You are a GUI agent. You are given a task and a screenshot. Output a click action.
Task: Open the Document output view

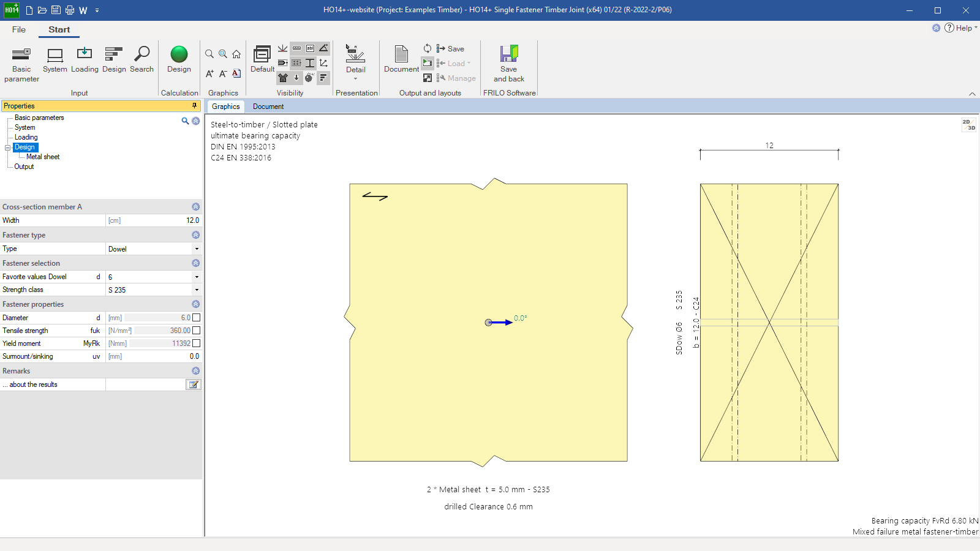point(401,59)
